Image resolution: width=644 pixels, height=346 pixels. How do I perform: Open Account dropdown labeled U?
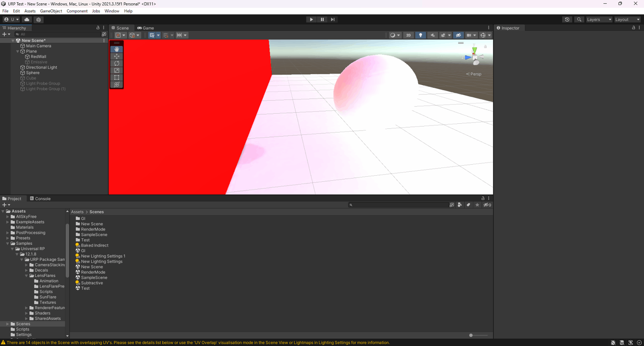tap(11, 19)
